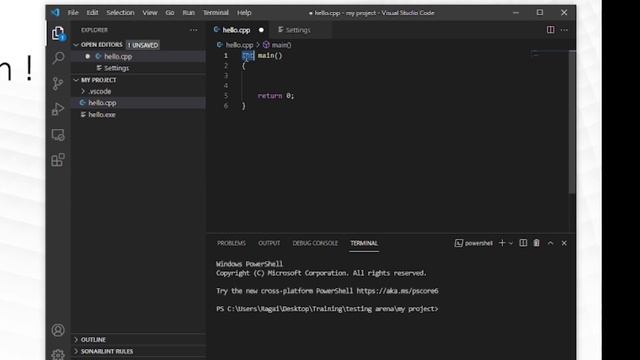Expand the .vscode folder

pos(83,91)
